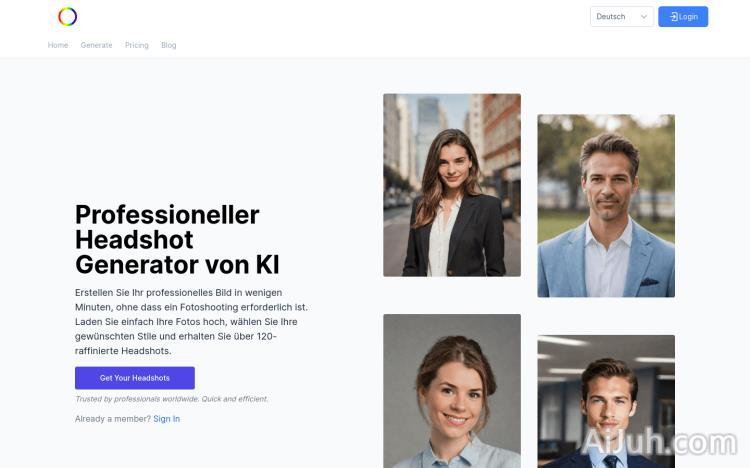
Task: Click the login arrow icon
Action: pos(673,17)
